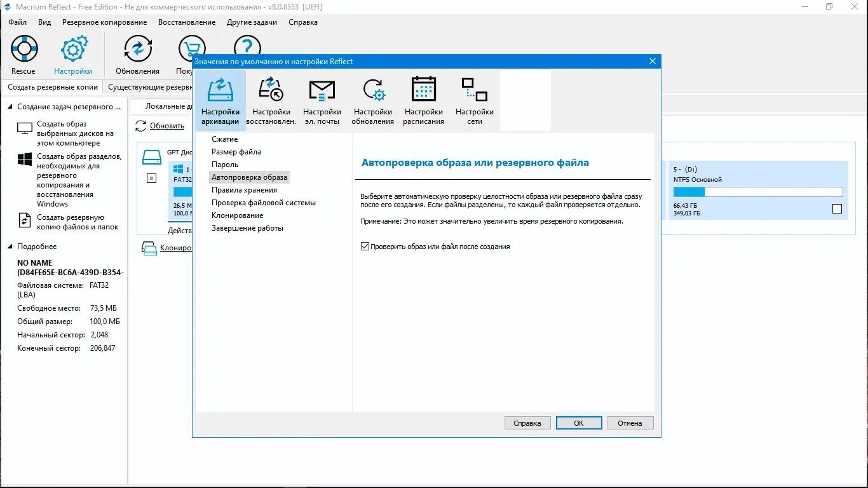Click the 206,847 end sector value

pos(102,348)
